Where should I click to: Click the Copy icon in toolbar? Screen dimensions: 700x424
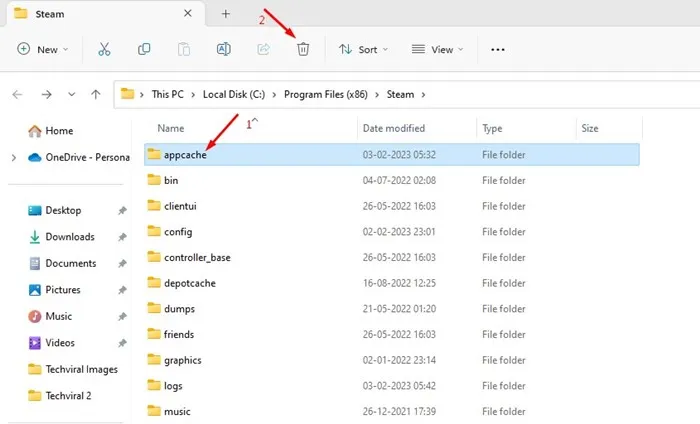[144, 49]
